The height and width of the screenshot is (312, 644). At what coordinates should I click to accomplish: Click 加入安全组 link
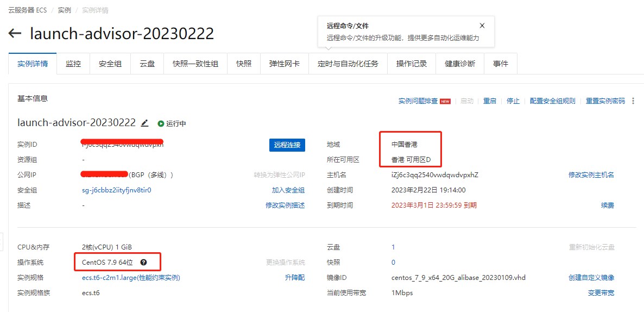(x=288, y=190)
